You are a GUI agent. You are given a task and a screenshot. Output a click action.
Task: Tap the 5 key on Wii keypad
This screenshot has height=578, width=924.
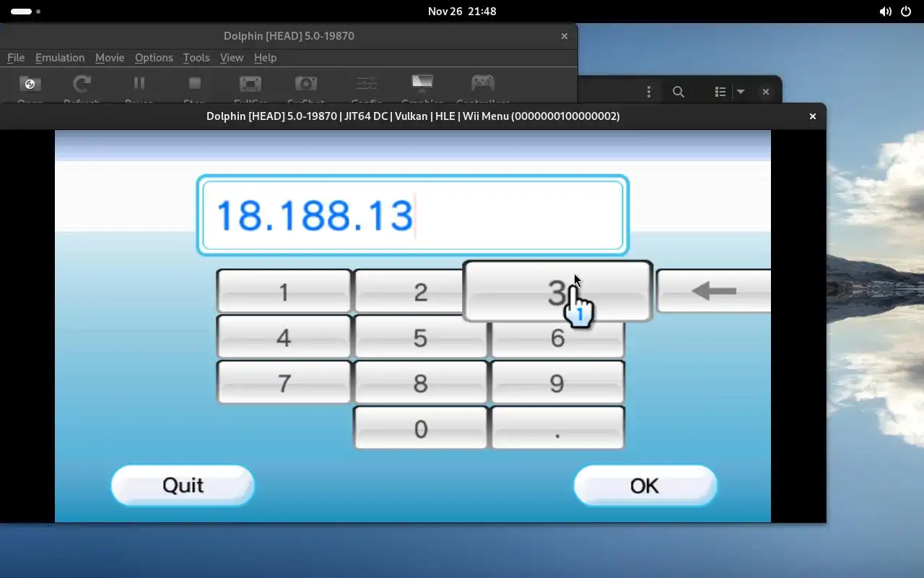point(421,337)
